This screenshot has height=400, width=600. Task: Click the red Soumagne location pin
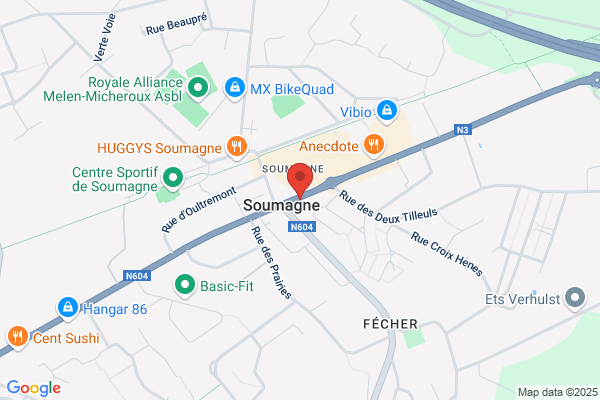[300, 181]
